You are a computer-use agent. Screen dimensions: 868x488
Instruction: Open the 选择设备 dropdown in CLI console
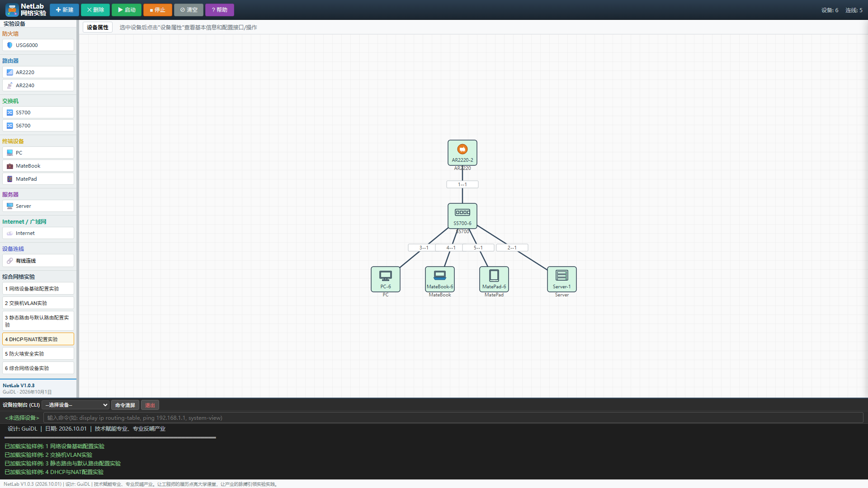coord(75,405)
